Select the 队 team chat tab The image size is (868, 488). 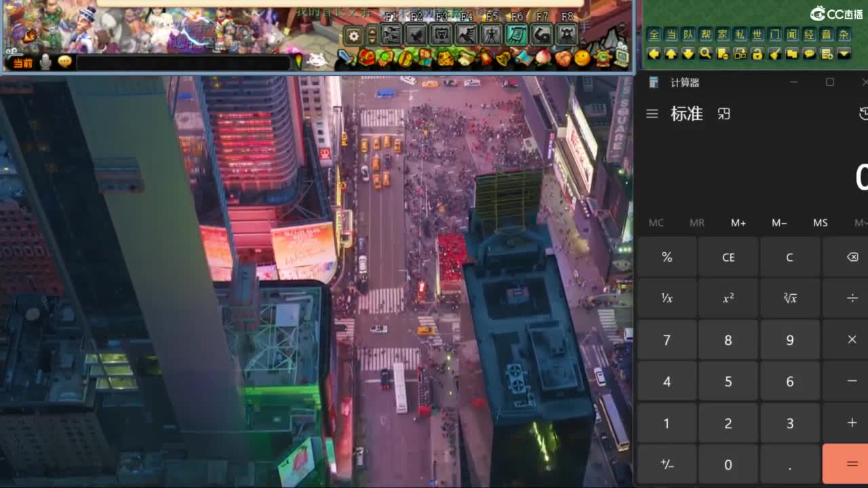[688, 35]
